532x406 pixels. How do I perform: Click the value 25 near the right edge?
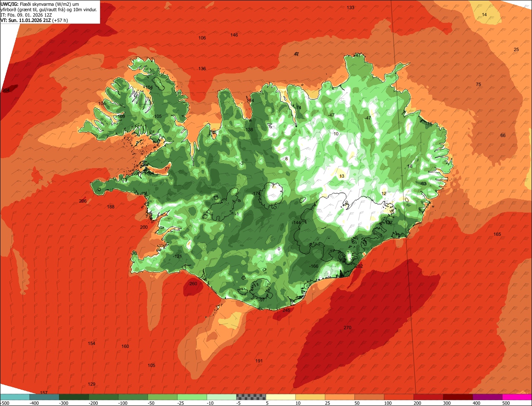point(517,49)
